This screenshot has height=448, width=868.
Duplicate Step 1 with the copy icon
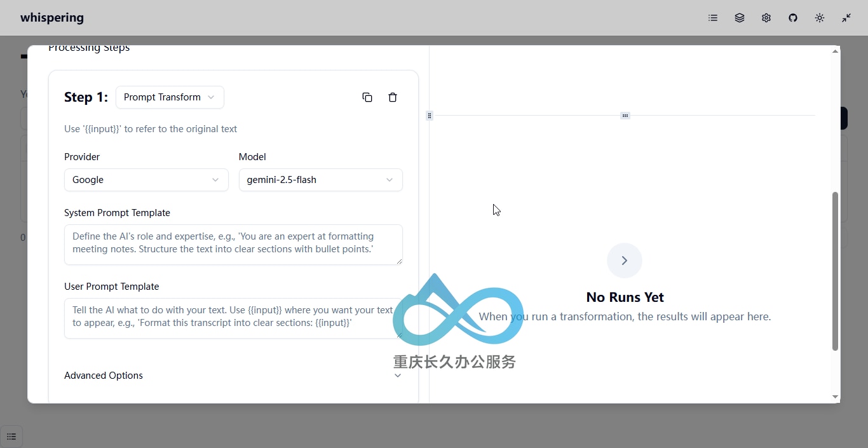click(367, 97)
